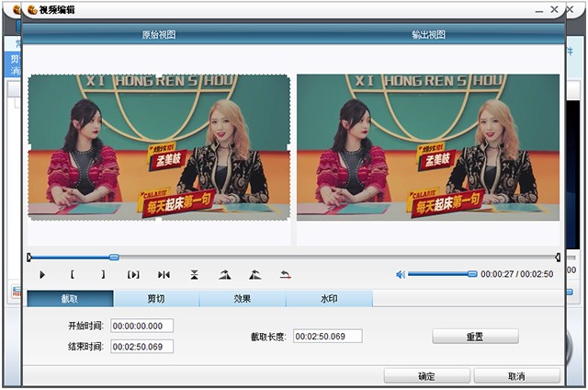Click the 视频编辑 title bar app icon
The width and height of the screenshot is (588, 390).
[x=33, y=10]
